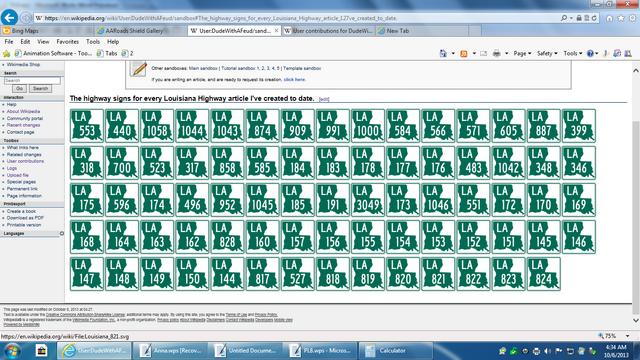The image size is (640, 360).
Task: Open the Favorites star icon
Action: coord(621,18)
